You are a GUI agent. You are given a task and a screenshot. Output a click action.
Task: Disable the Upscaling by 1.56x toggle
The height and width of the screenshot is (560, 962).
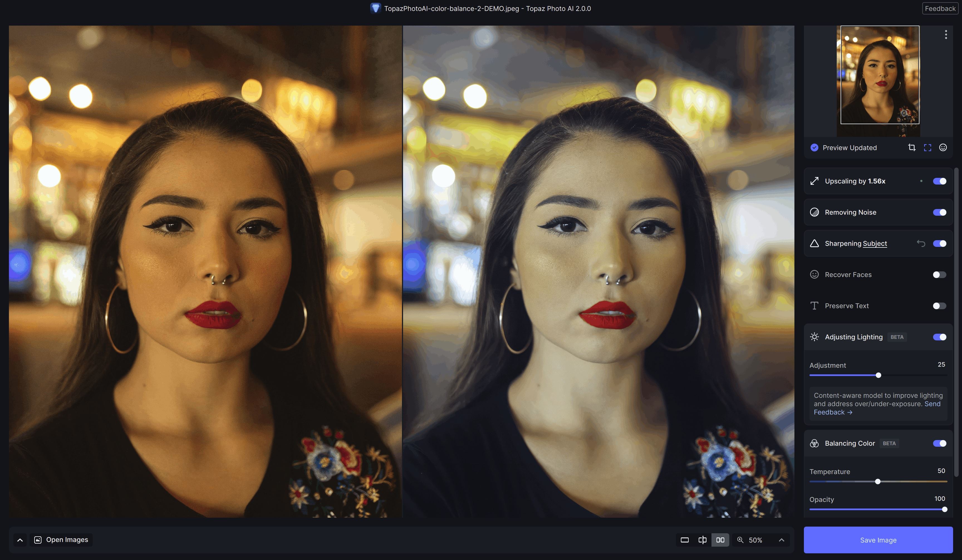pyautogui.click(x=939, y=181)
